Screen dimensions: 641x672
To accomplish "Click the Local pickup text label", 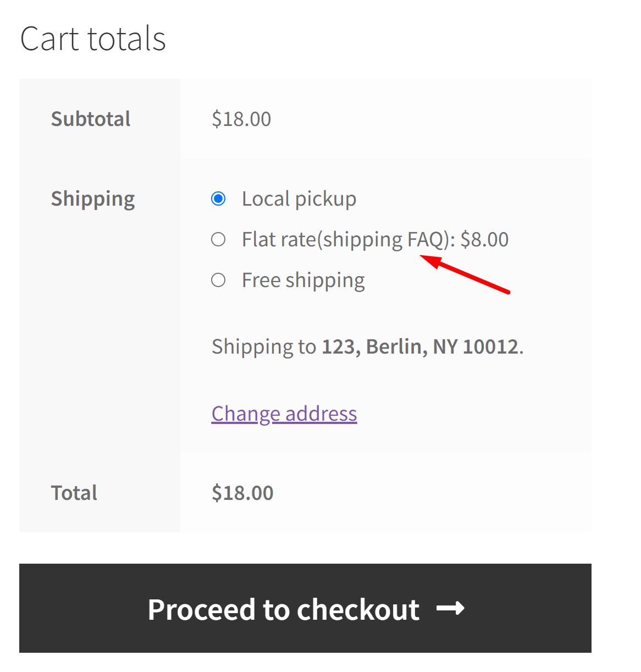I will 299,199.
